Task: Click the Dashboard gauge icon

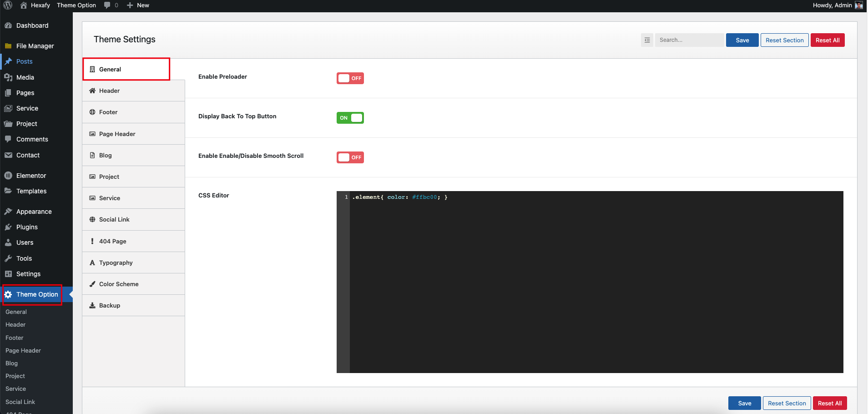Action: pyautogui.click(x=8, y=25)
